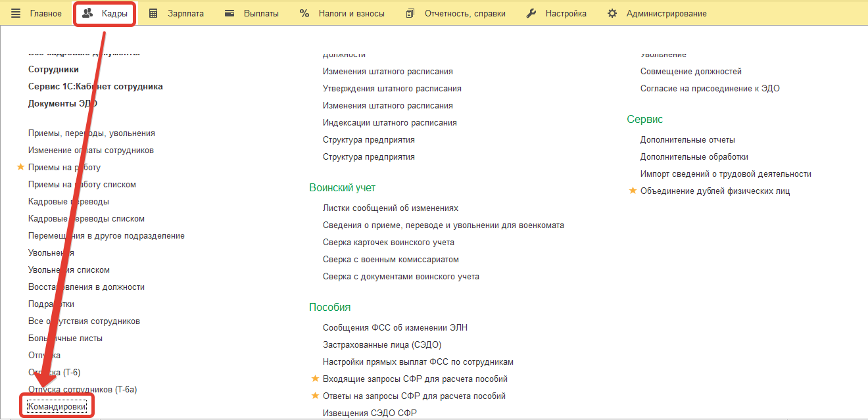Open Индексации штатного расписания

(389, 123)
